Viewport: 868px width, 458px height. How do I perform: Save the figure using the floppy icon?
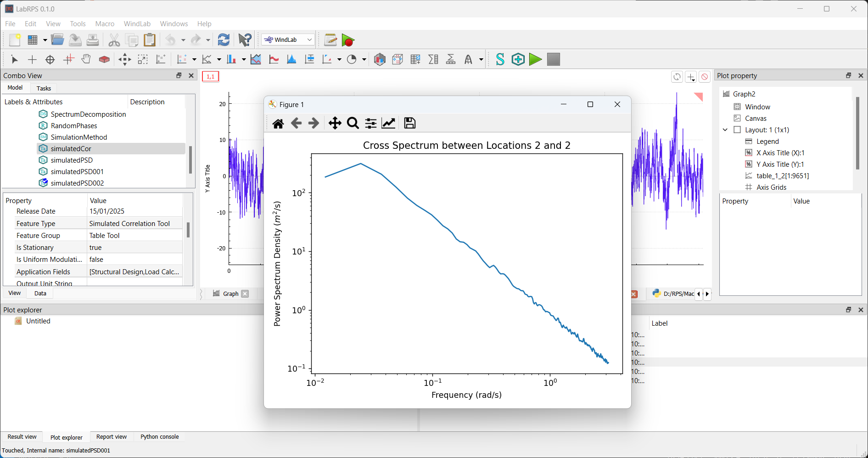tap(409, 123)
